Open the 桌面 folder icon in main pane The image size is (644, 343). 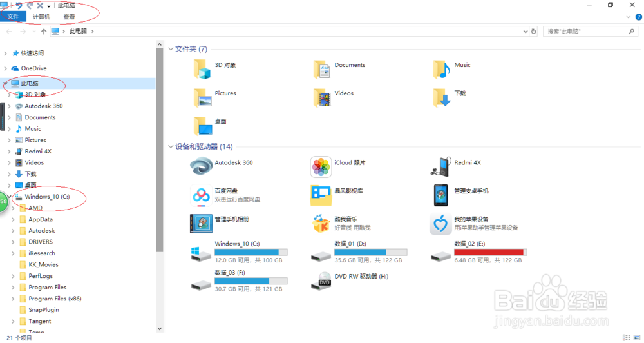click(x=202, y=126)
